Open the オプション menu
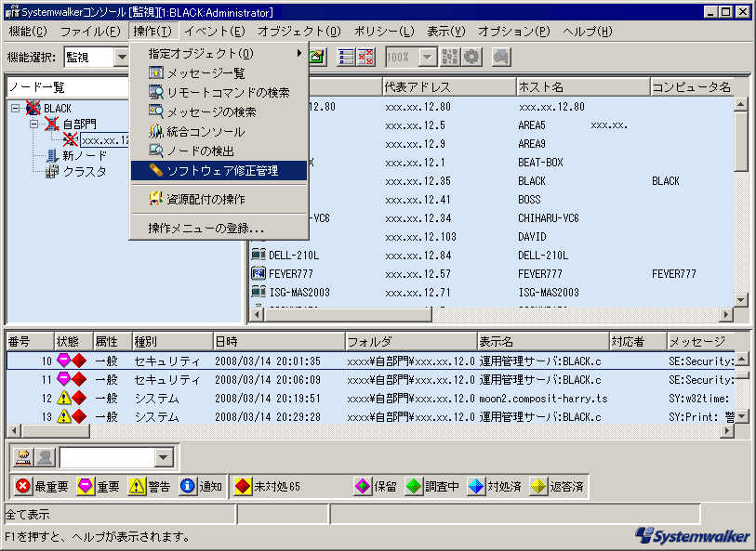This screenshot has height=551, width=756. click(x=513, y=32)
